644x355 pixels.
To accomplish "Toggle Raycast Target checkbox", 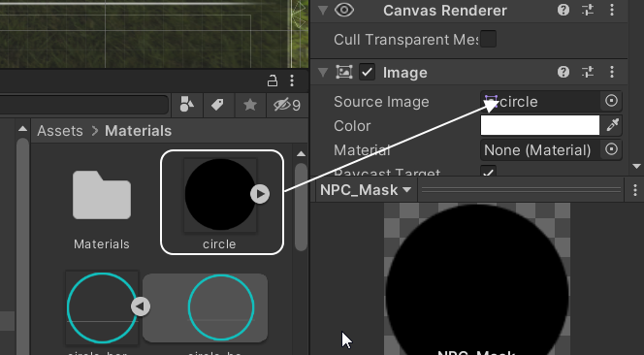I will [489, 171].
